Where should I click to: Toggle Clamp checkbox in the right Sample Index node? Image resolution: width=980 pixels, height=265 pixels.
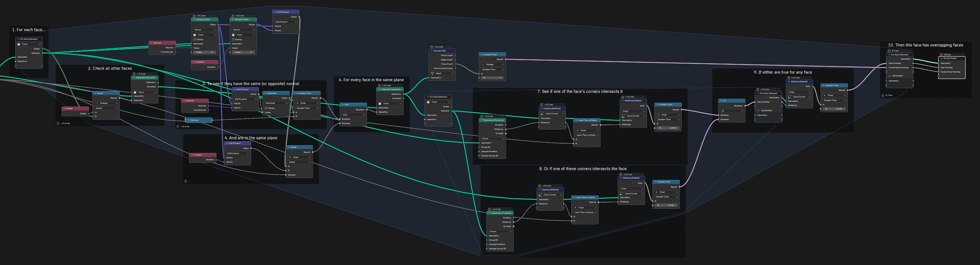233,39
